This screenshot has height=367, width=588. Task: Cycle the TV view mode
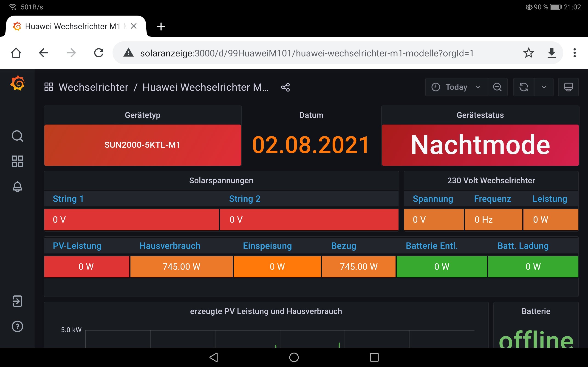click(x=568, y=87)
